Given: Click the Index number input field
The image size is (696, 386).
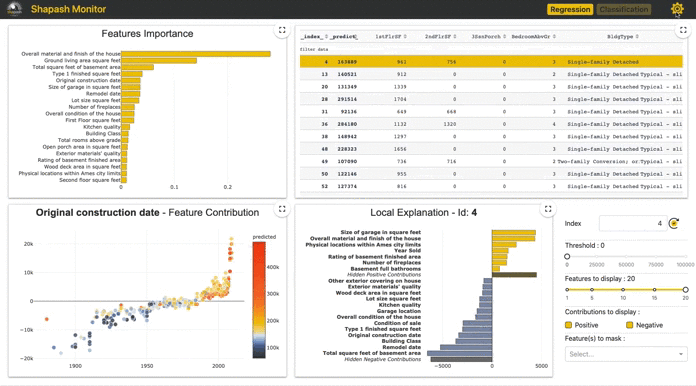Looking at the screenshot, I should (x=632, y=223).
